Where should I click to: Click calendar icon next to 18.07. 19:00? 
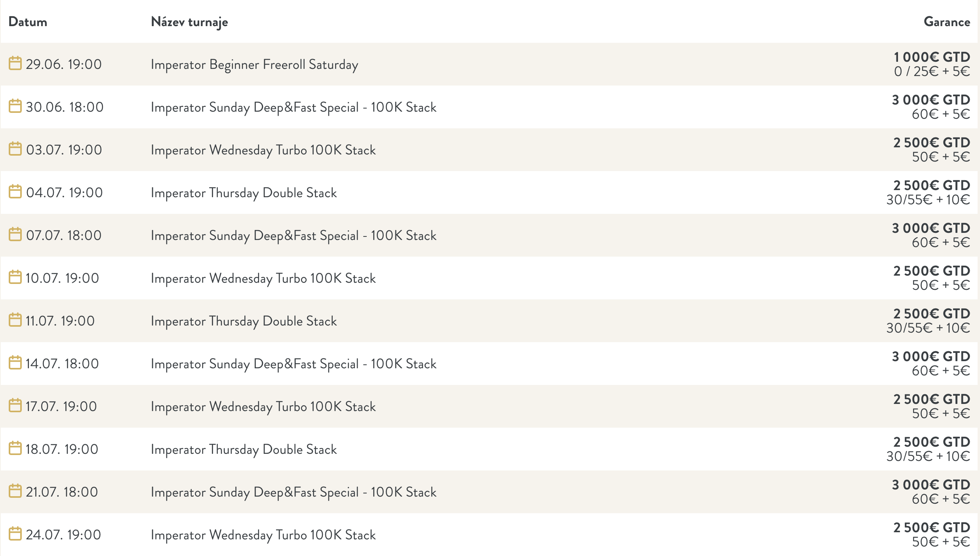(x=15, y=448)
